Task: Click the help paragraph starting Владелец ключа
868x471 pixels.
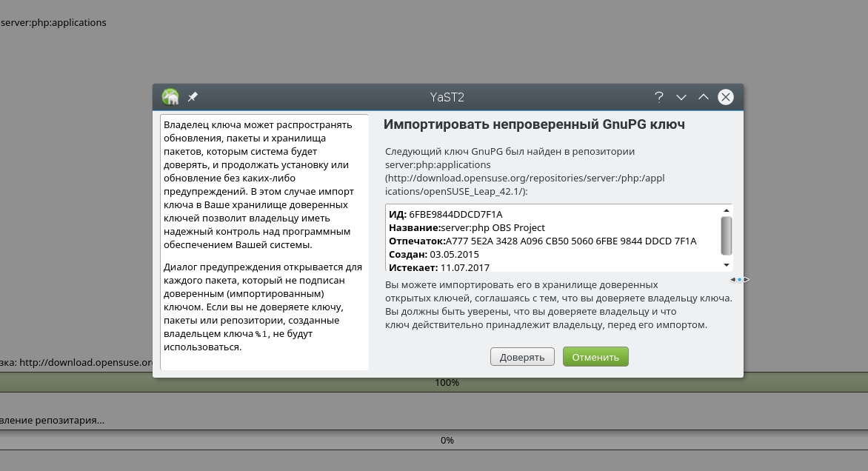Action: point(259,184)
